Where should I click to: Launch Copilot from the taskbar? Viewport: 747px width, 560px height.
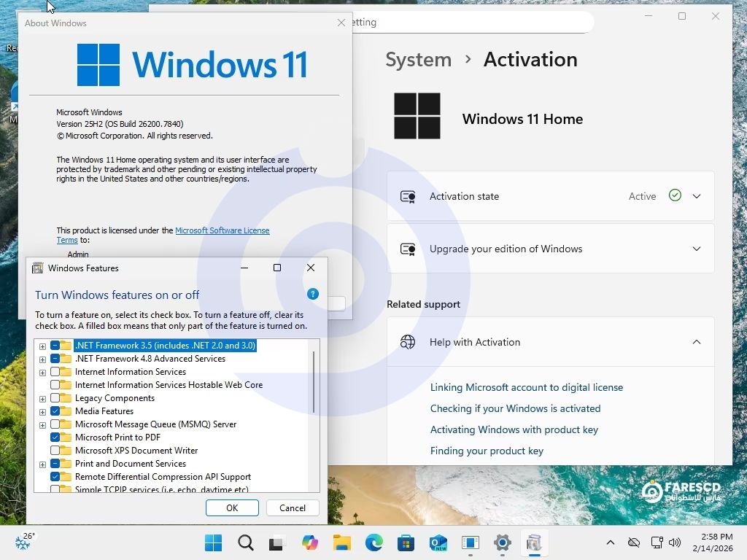(310, 542)
